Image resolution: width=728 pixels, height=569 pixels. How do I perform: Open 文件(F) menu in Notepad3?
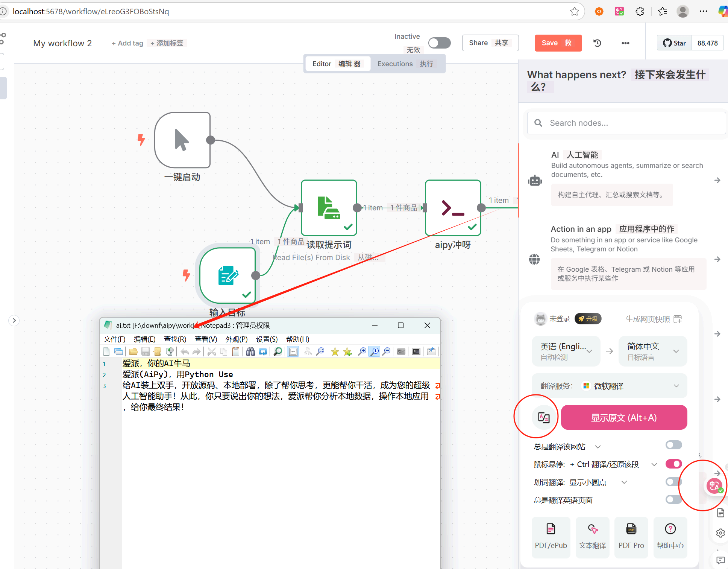(114, 339)
